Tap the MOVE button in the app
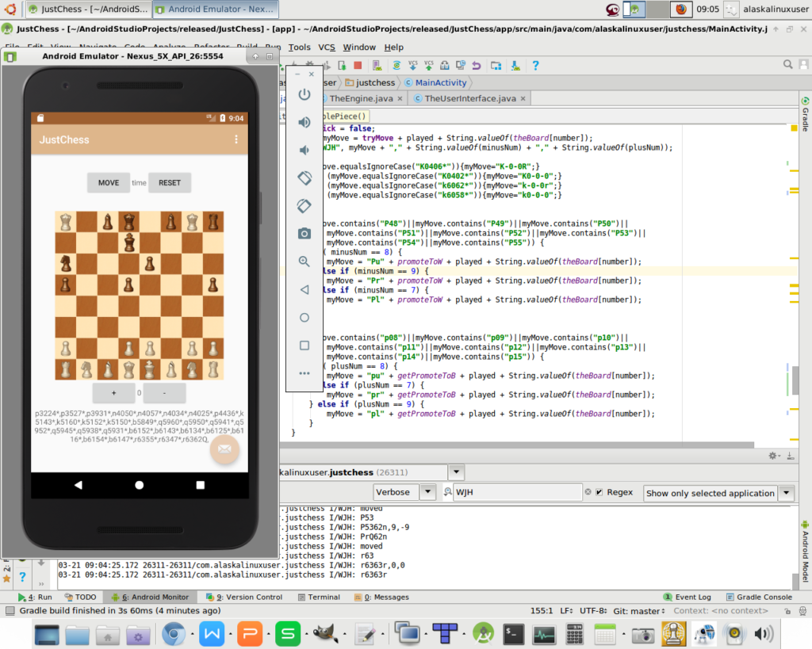 [x=109, y=183]
